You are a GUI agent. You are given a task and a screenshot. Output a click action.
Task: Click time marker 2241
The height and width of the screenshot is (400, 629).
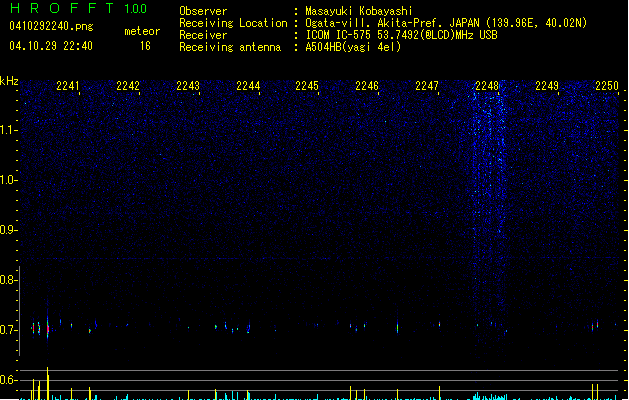coord(68,86)
